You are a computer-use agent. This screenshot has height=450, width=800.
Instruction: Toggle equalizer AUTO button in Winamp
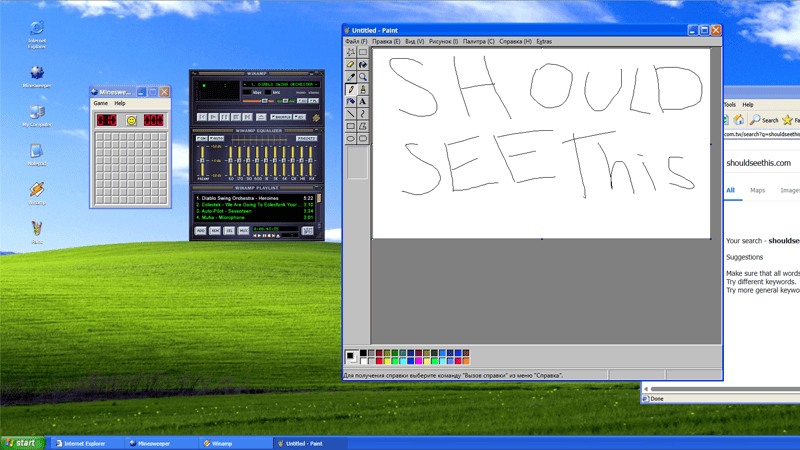click(x=216, y=138)
